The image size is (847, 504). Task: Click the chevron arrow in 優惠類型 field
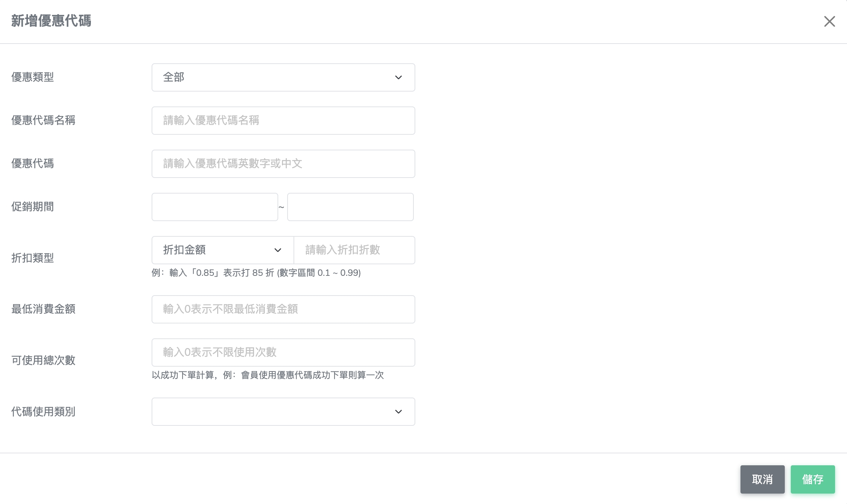click(x=398, y=77)
